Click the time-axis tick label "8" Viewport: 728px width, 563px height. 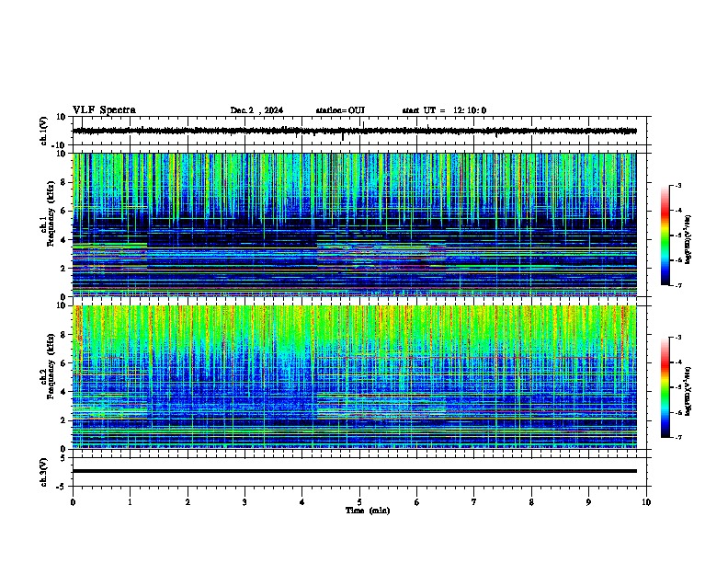[531, 502]
